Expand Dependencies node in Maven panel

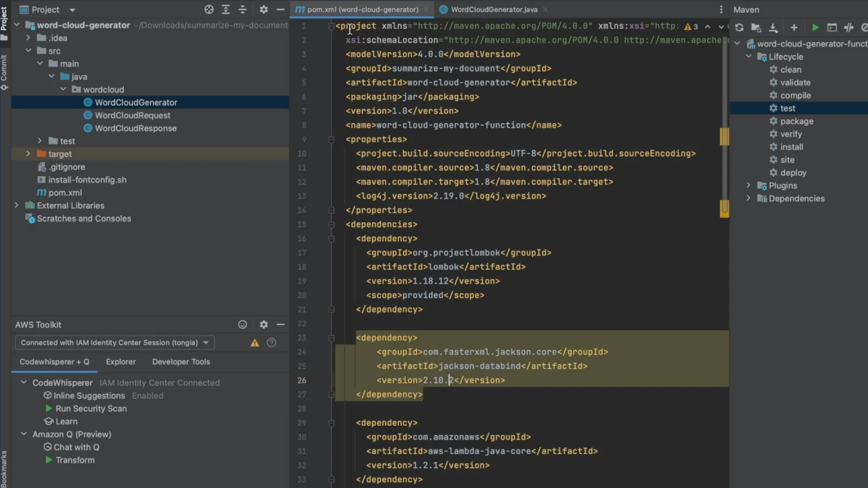pyautogui.click(x=748, y=198)
